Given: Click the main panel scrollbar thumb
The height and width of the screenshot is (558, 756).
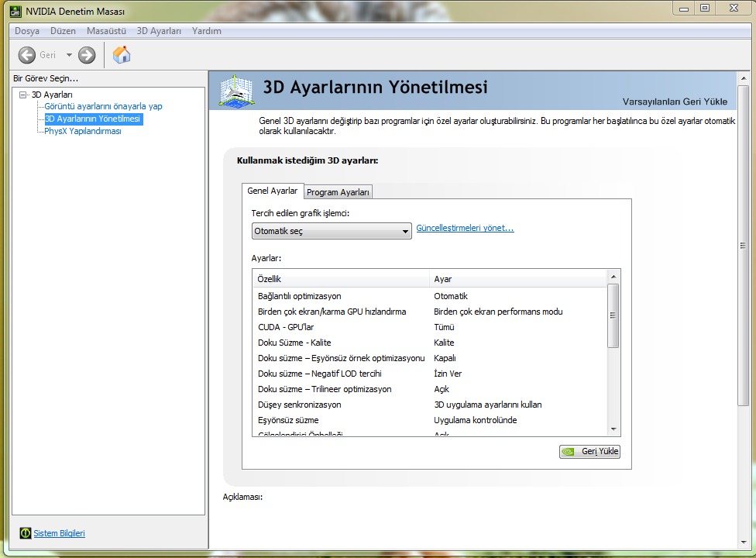Looking at the screenshot, I should tap(743, 246).
